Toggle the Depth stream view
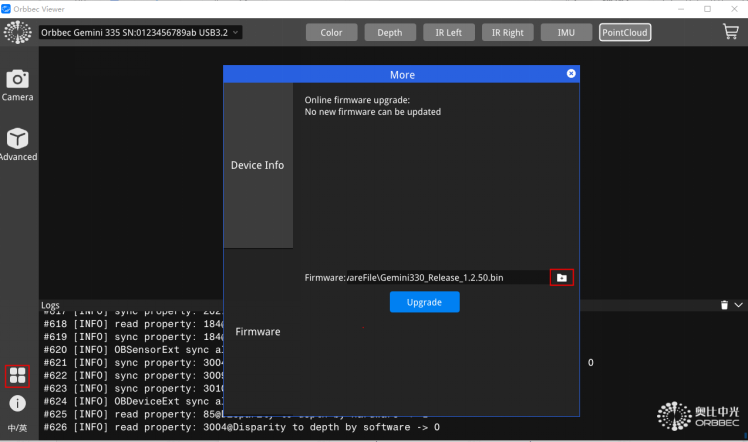The image size is (748, 442). [390, 32]
